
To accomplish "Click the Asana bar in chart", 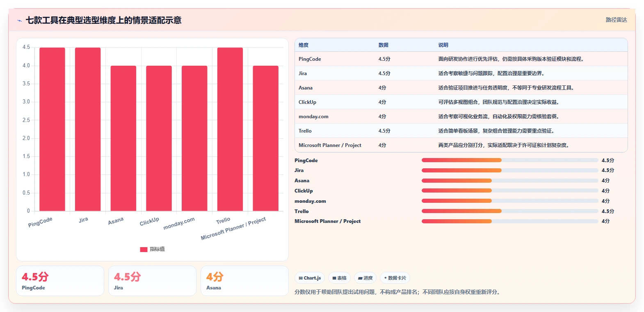I will click(123, 138).
